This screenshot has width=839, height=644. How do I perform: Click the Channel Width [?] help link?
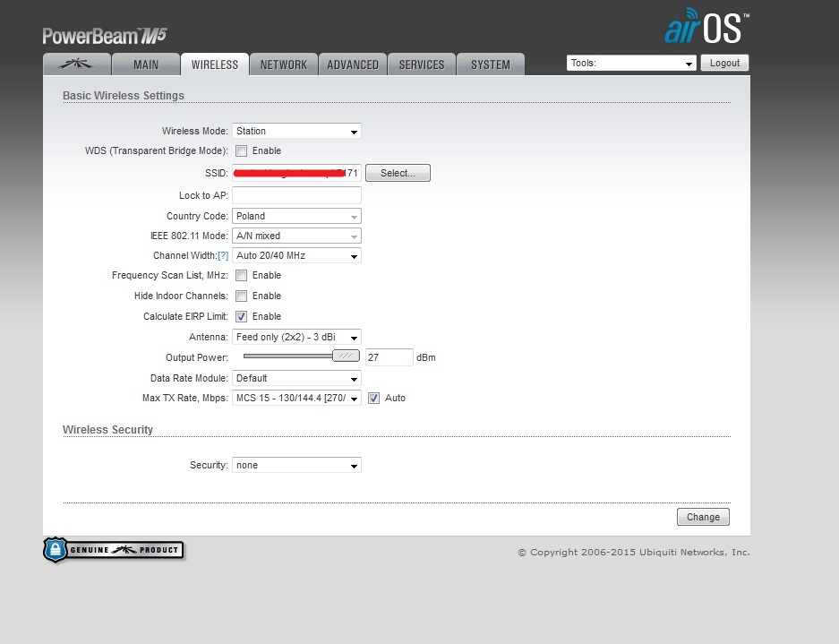pos(223,256)
